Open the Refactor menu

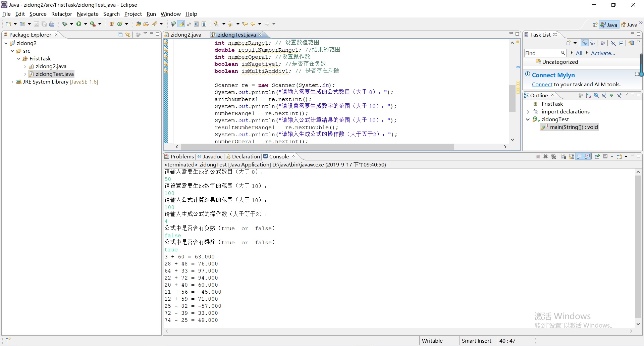tap(62, 14)
